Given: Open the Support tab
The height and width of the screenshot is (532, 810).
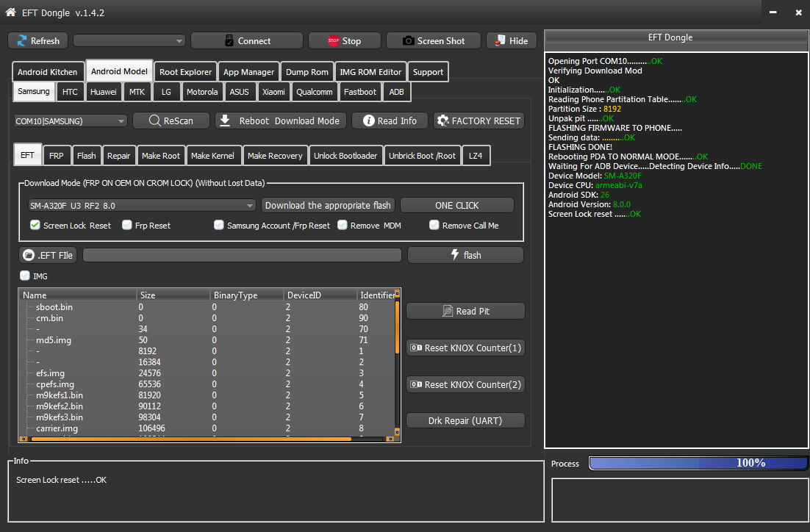Looking at the screenshot, I should (428, 72).
